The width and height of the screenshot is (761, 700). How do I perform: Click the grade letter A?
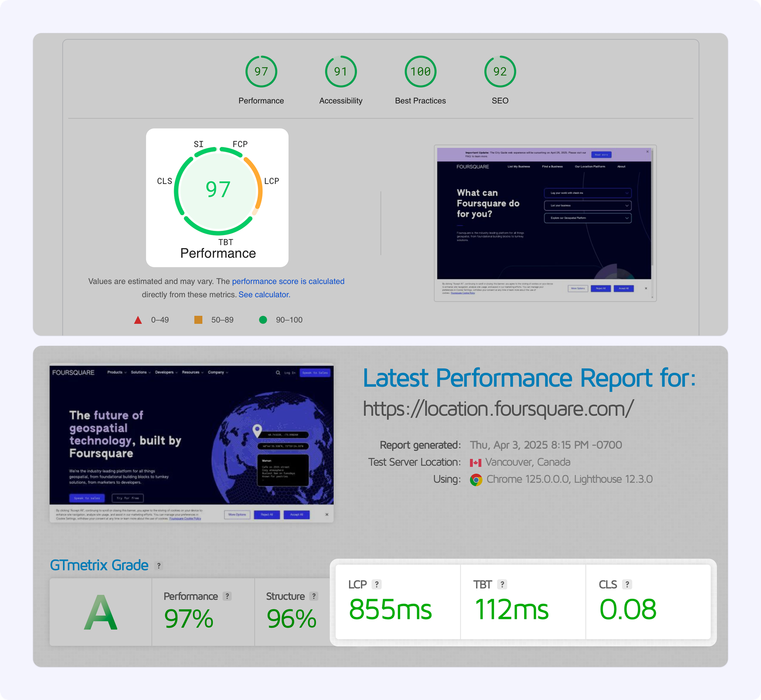(x=100, y=612)
